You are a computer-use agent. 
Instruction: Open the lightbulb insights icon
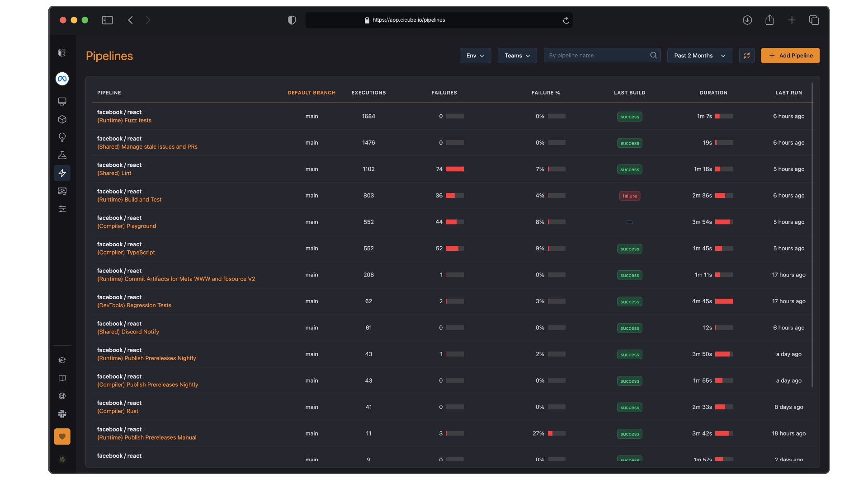pyautogui.click(x=62, y=137)
